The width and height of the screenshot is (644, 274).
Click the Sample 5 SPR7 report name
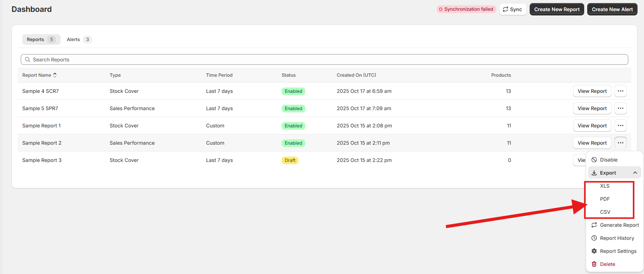point(40,108)
